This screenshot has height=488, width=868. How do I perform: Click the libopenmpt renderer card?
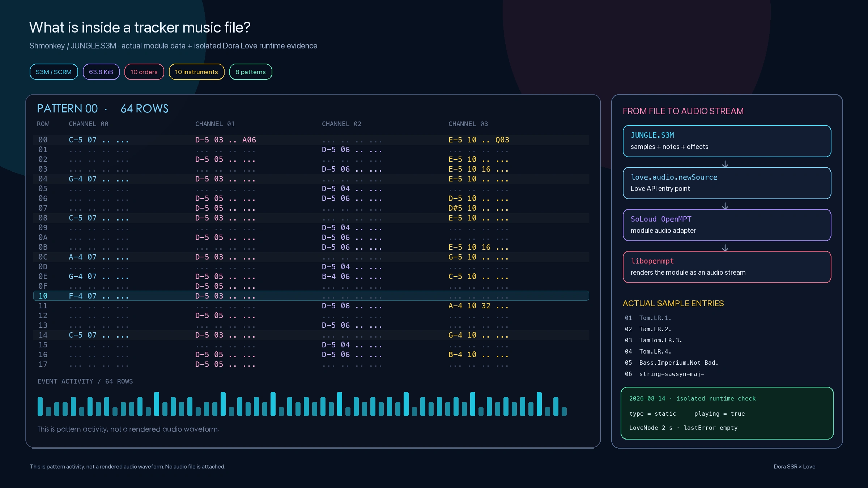click(727, 267)
